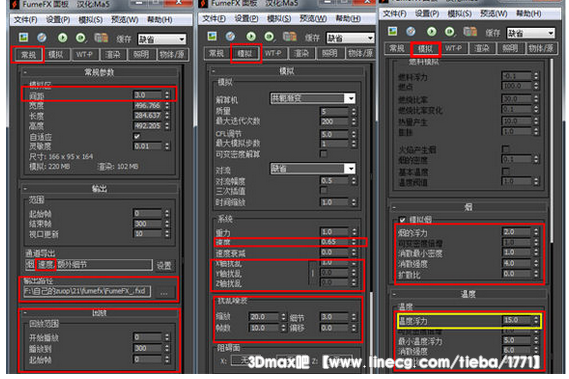Viewport: 569px width, 379px height.
Task: Open preview window icon in middle panel toolbar
Action: 212,36
